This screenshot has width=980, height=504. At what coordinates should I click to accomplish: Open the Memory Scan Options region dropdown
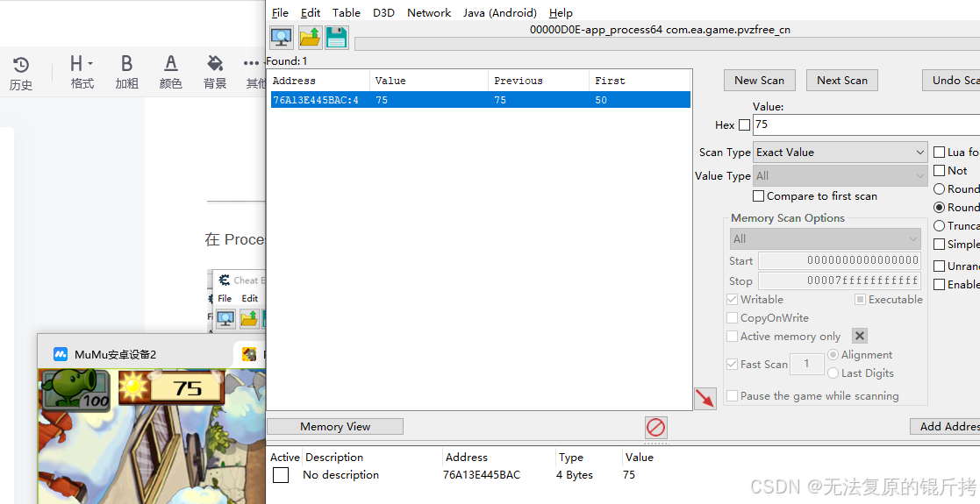(825, 238)
